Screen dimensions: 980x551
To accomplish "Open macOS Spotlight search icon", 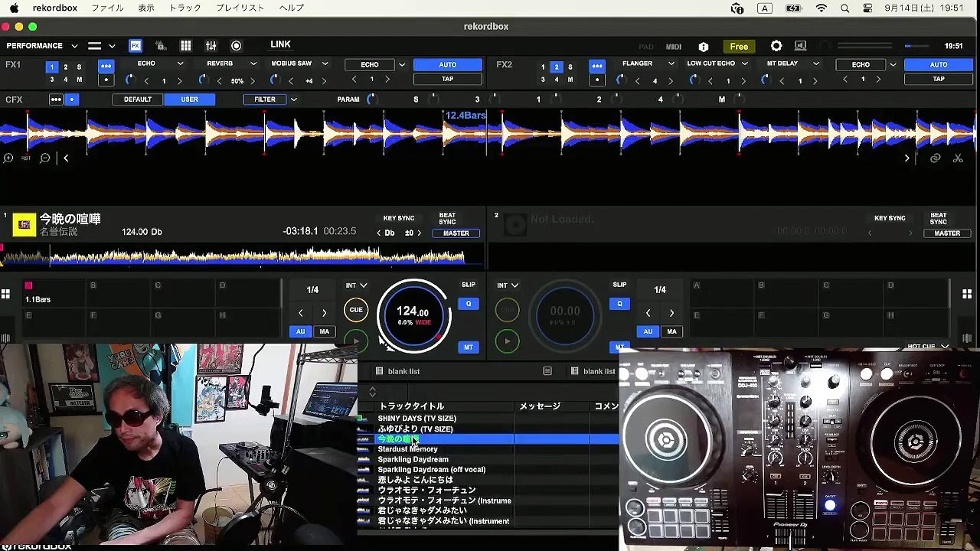I will pos(845,8).
